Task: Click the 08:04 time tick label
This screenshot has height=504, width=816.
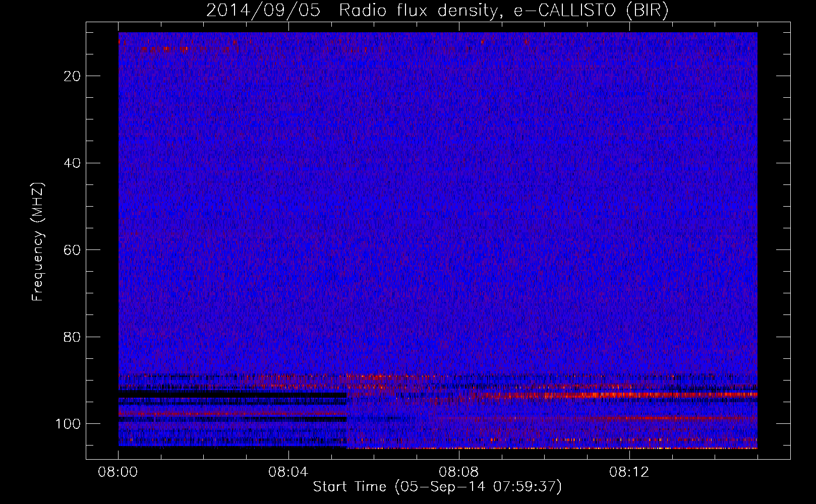Action: [x=288, y=472]
